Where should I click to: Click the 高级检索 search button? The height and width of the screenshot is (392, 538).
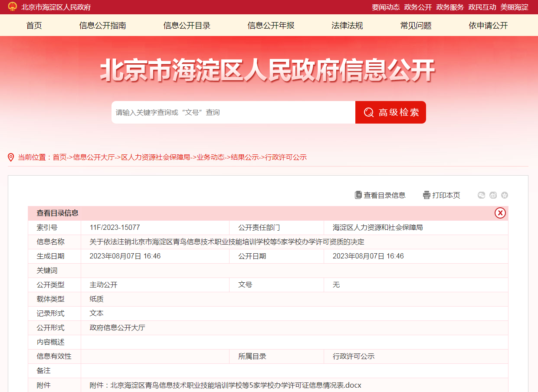(390, 112)
